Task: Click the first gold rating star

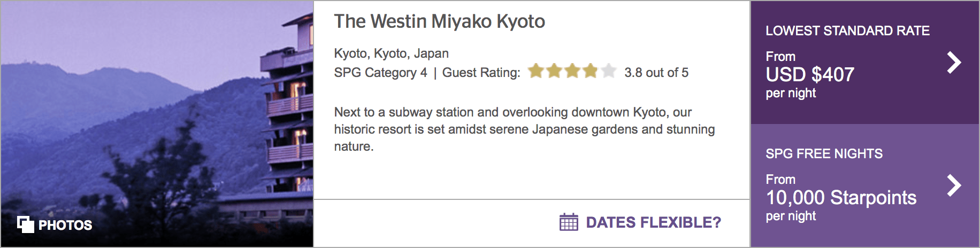Action: click(x=536, y=71)
